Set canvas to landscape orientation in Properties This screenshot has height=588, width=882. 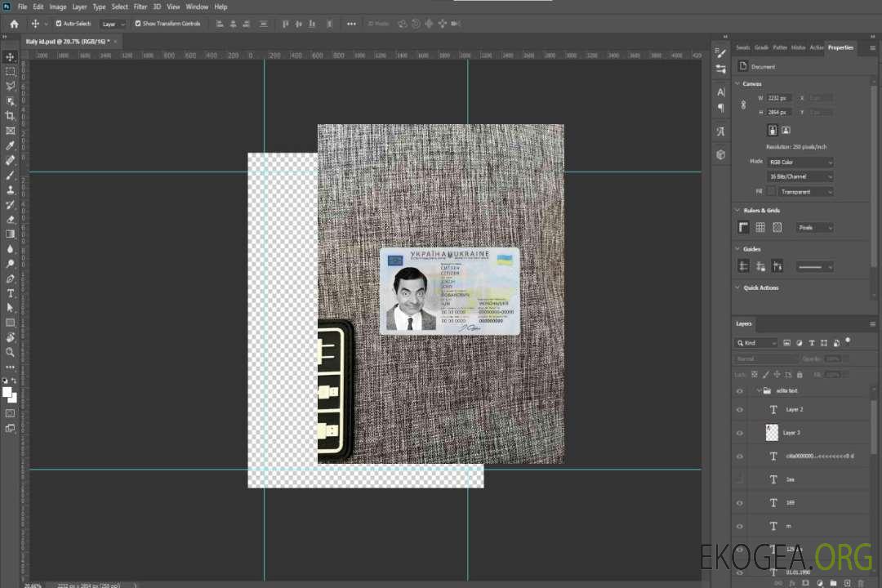pos(786,130)
